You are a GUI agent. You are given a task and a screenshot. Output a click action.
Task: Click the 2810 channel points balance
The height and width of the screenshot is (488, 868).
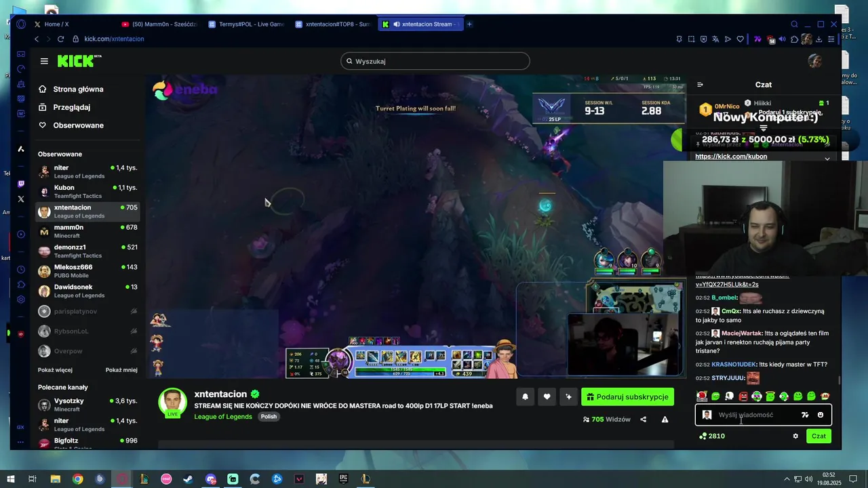click(x=712, y=436)
